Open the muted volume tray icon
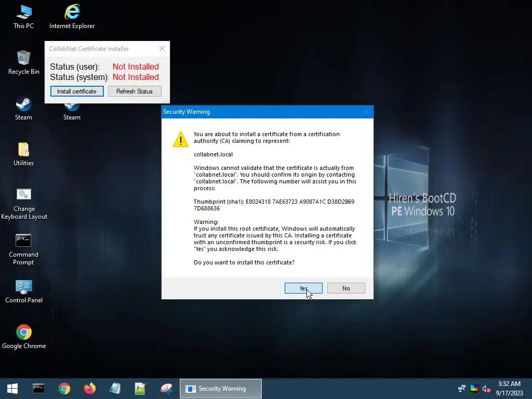Image resolution: width=532 pixels, height=399 pixels. (486, 389)
